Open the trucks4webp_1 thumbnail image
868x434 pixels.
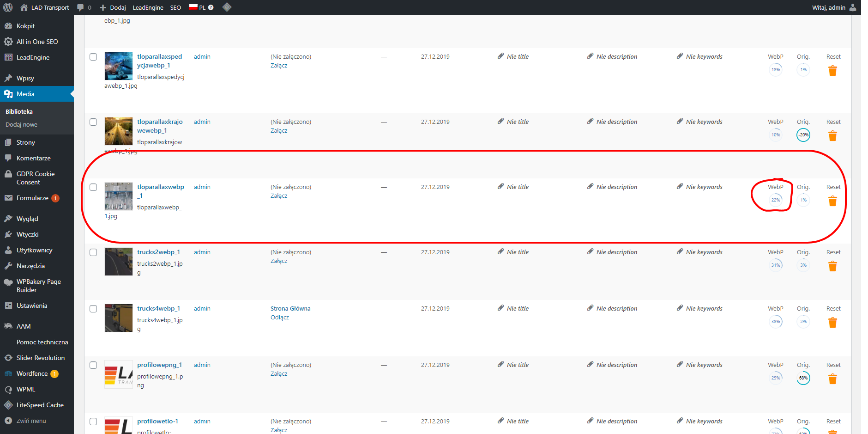click(x=119, y=318)
